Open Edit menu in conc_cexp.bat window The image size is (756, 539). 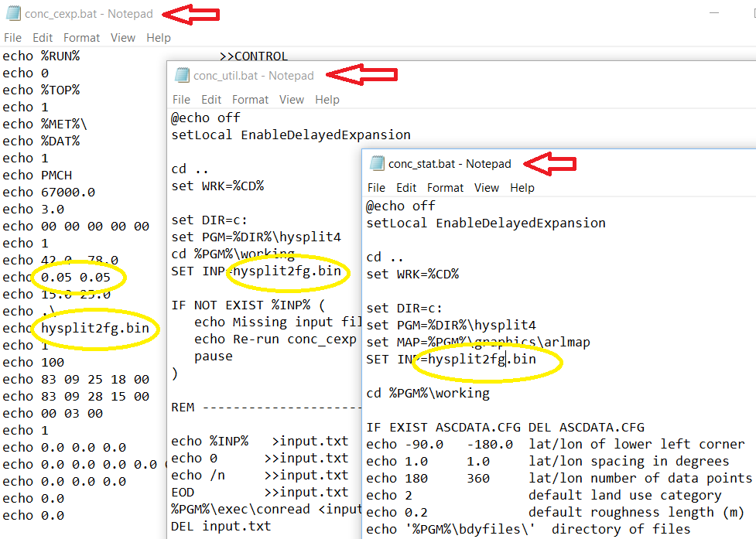43,37
